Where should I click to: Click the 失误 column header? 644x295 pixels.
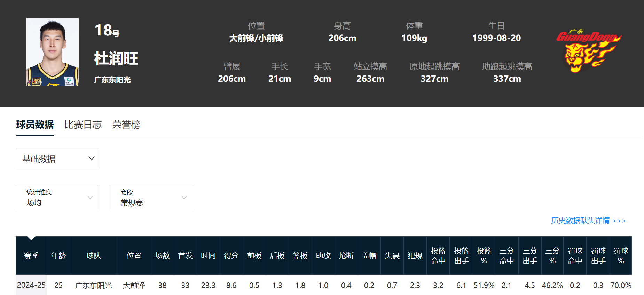pyautogui.click(x=392, y=256)
